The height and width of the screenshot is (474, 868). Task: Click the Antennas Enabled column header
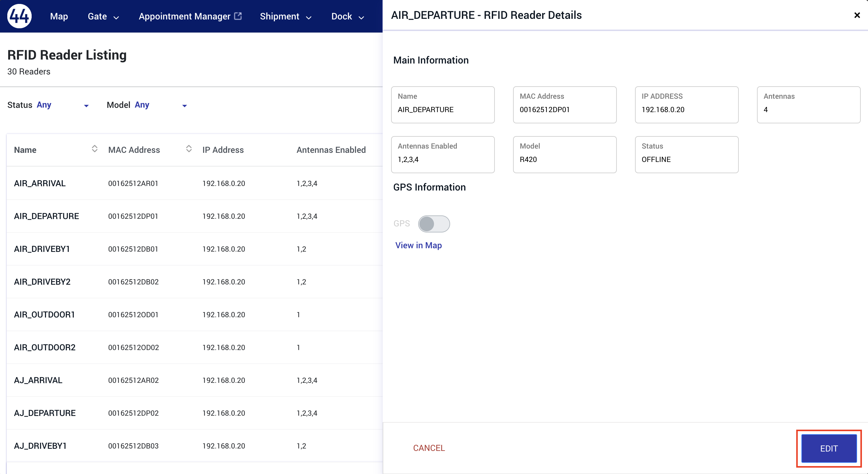click(x=331, y=150)
